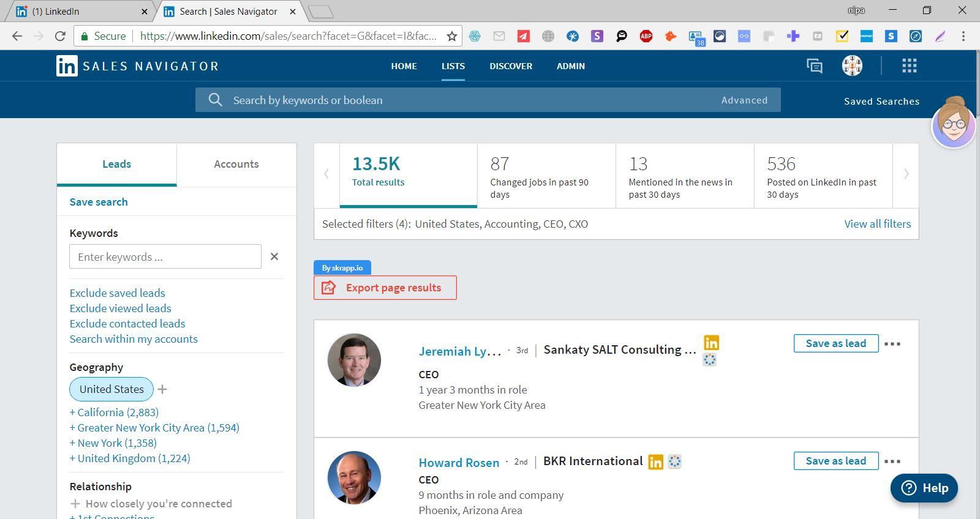Click Search within my accounts

click(x=134, y=339)
